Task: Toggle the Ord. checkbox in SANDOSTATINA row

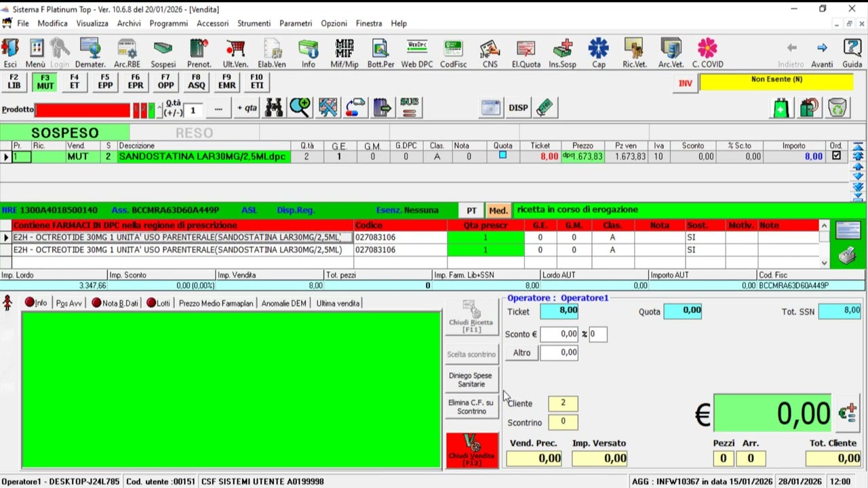Action: coord(836,156)
